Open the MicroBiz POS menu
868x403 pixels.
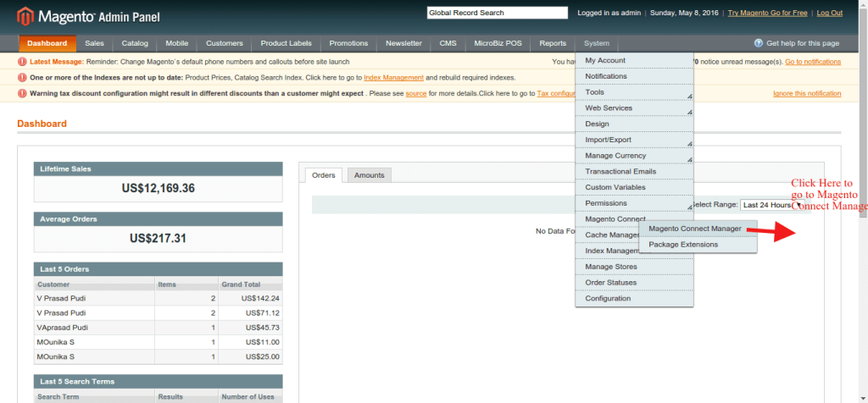pyautogui.click(x=498, y=43)
